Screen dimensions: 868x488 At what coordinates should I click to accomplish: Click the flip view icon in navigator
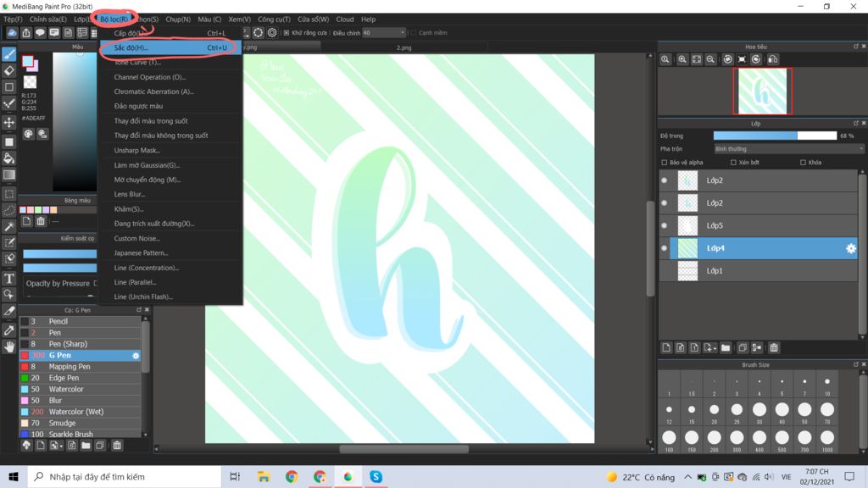(x=773, y=59)
